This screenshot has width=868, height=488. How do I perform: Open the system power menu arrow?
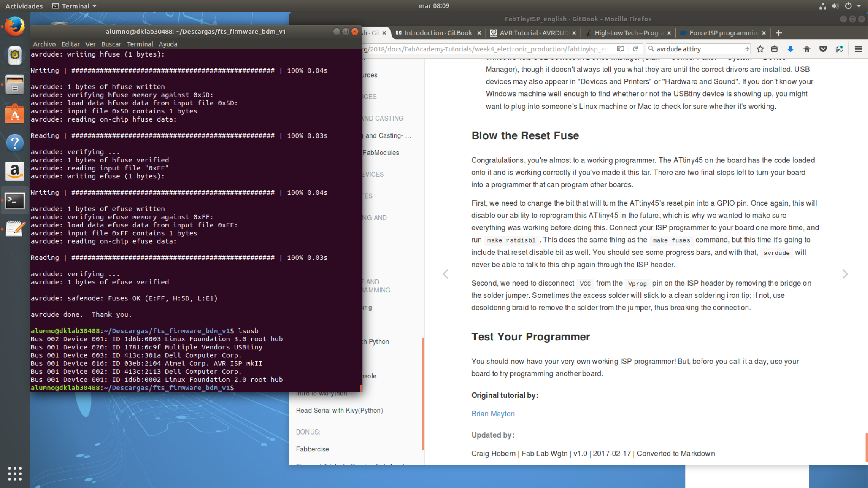[x=859, y=6]
